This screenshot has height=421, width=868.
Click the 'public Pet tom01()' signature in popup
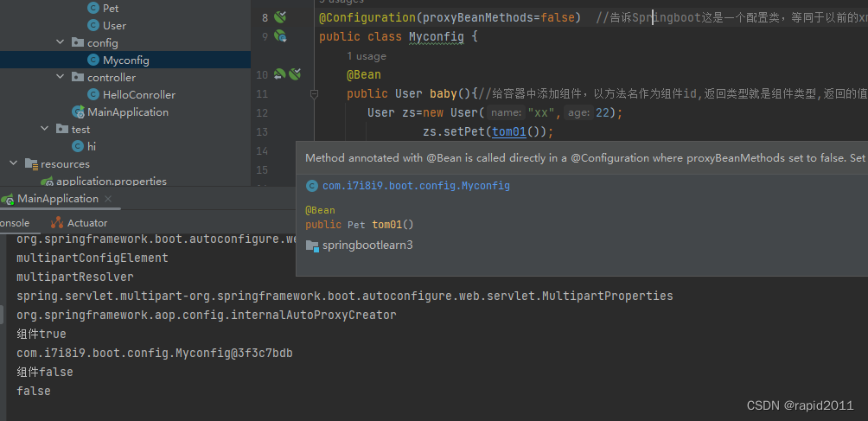(360, 225)
